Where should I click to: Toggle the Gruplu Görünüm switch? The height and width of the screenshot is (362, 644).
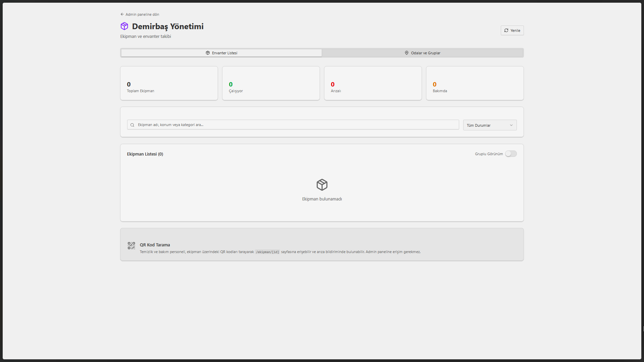pyautogui.click(x=511, y=154)
